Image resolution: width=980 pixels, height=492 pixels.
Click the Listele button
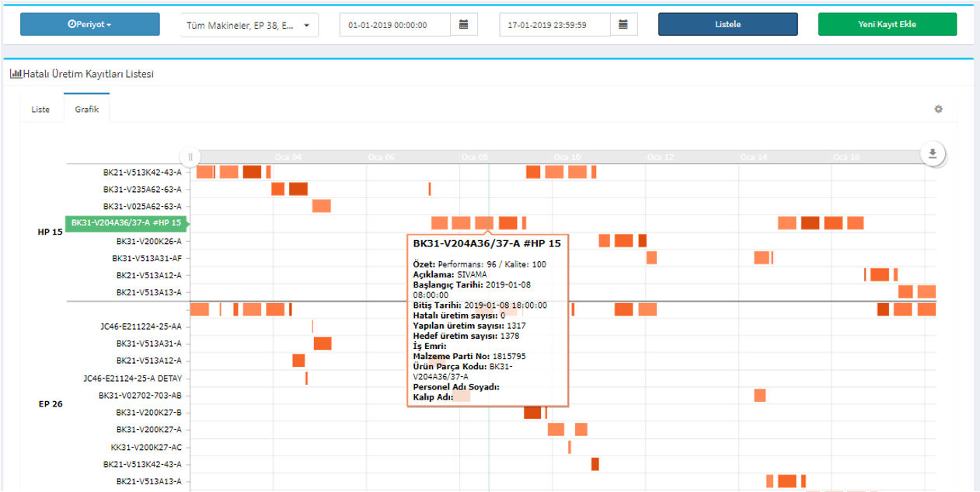pyautogui.click(x=727, y=24)
